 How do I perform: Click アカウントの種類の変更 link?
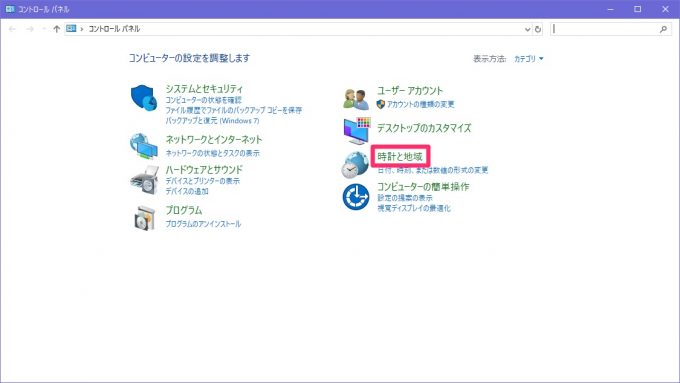(420, 105)
